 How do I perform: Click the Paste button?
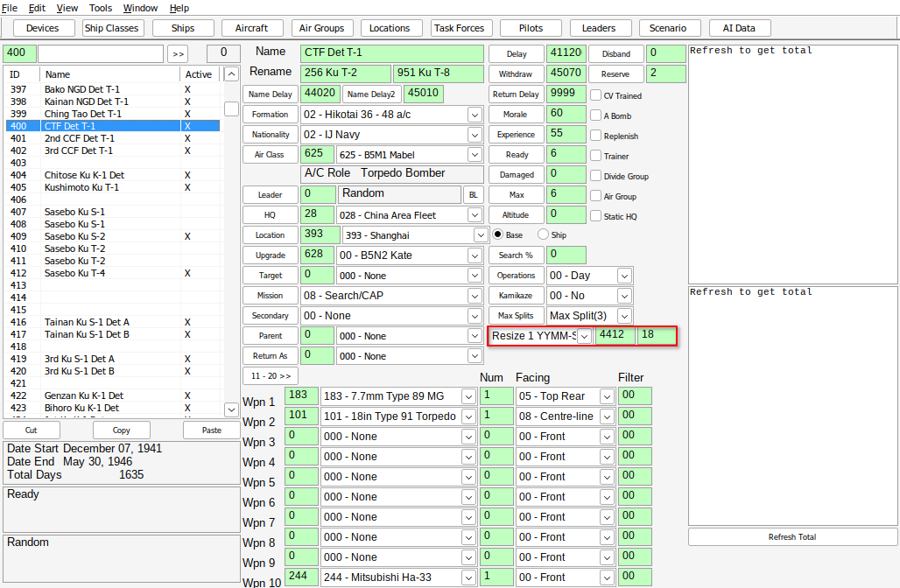212,430
